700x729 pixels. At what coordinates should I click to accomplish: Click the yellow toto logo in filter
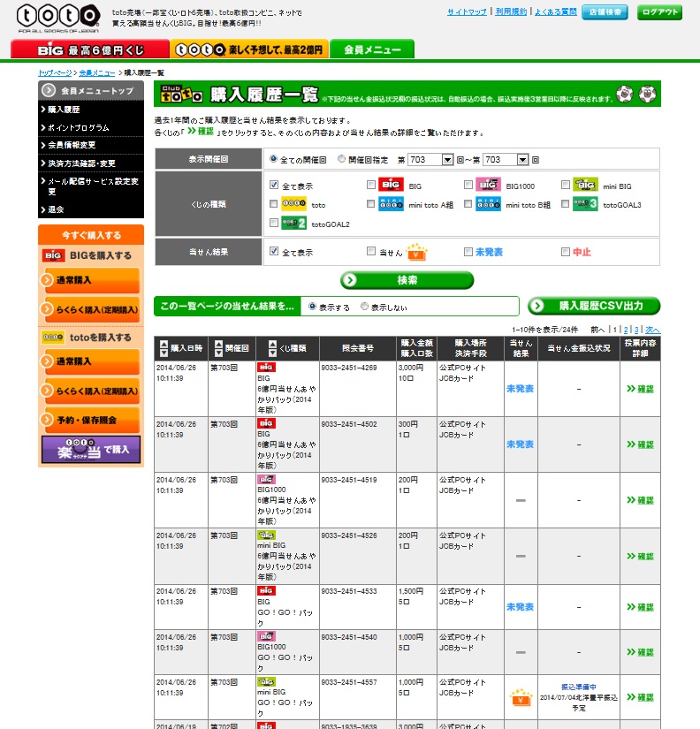click(x=293, y=203)
